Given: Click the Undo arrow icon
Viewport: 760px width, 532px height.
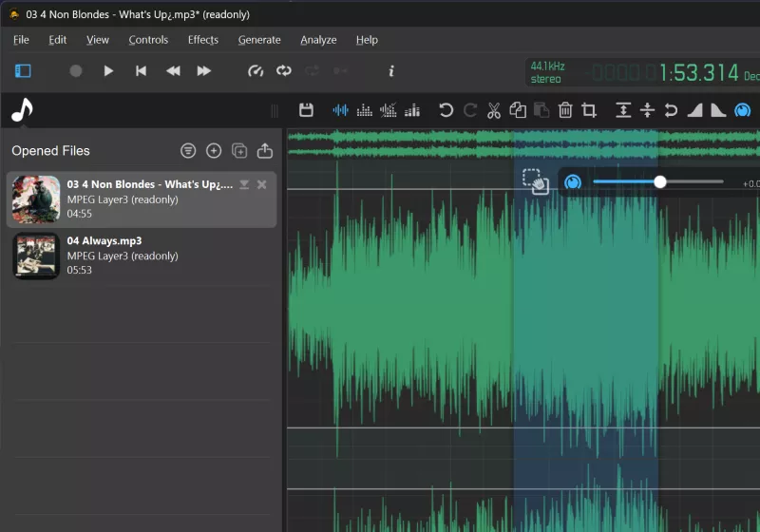Looking at the screenshot, I should (x=446, y=110).
